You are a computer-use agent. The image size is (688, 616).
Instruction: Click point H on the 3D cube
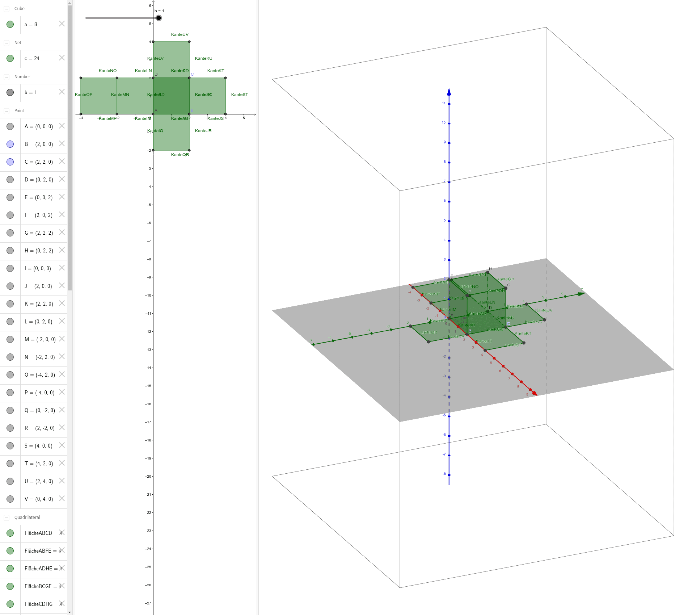pyautogui.click(x=488, y=272)
